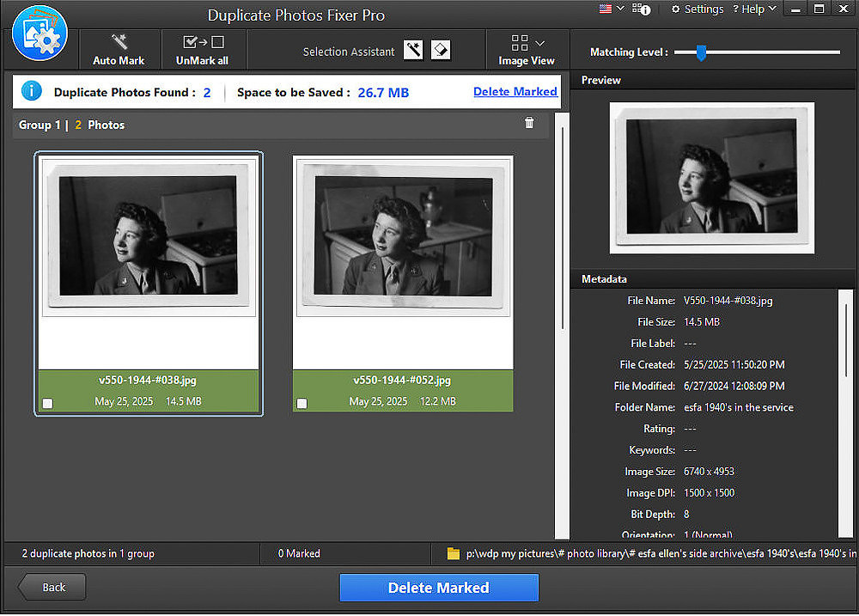Click the Image Size value 6740 x 4953

pyautogui.click(x=709, y=472)
